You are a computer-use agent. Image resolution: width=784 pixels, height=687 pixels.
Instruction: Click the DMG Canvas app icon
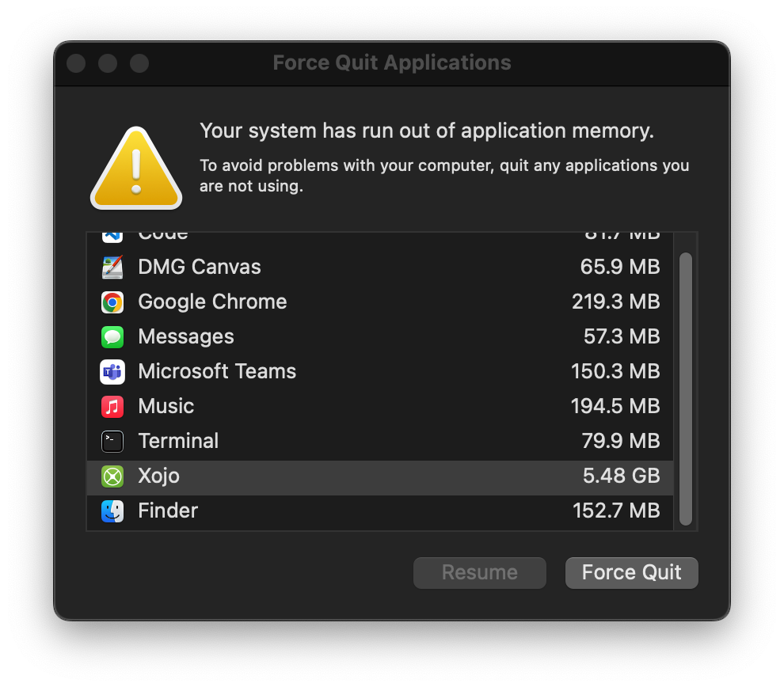[x=112, y=268]
